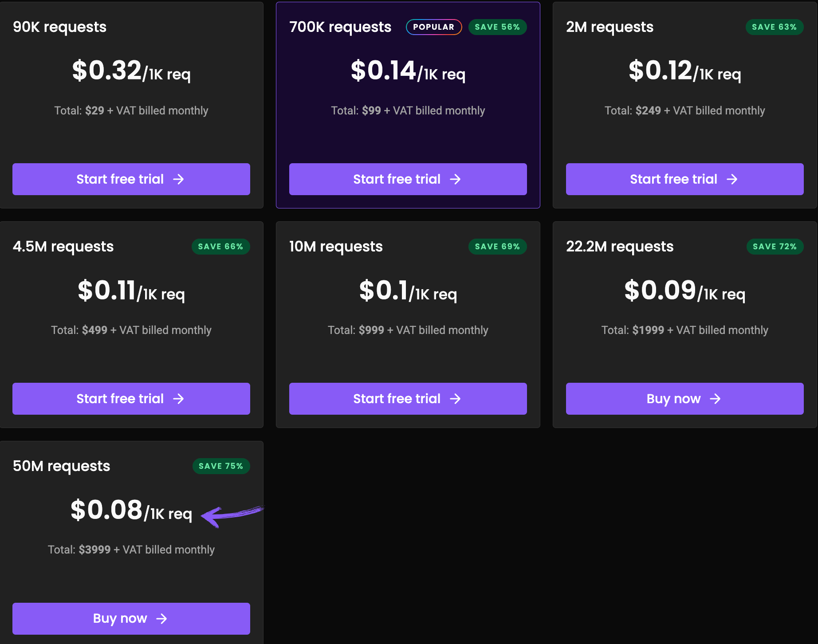Click the SAVE 75% badge
Image resolution: width=818 pixels, height=644 pixels.
[221, 466]
